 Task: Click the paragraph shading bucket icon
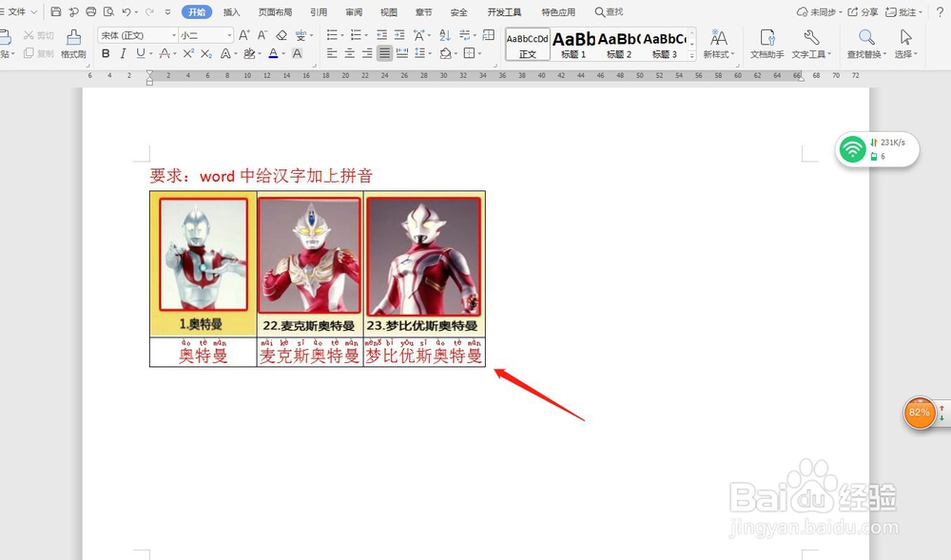(x=445, y=53)
